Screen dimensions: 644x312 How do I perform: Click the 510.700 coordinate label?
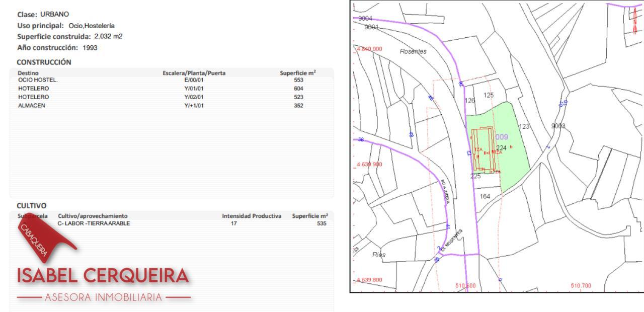tap(582, 285)
